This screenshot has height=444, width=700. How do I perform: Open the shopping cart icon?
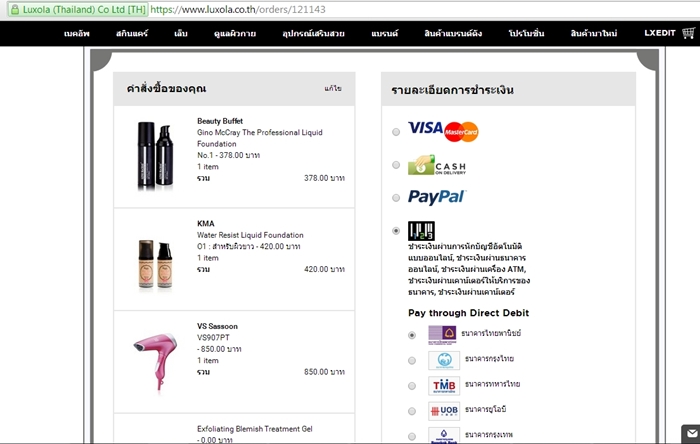(x=688, y=33)
